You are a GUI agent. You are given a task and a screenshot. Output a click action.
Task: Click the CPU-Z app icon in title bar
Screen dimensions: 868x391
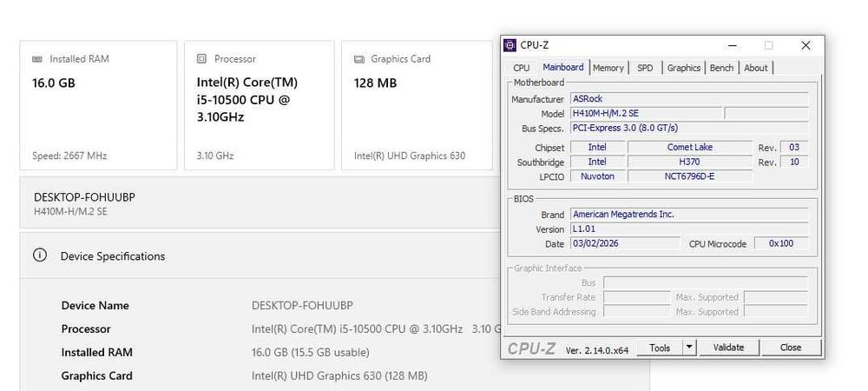(x=510, y=45)
